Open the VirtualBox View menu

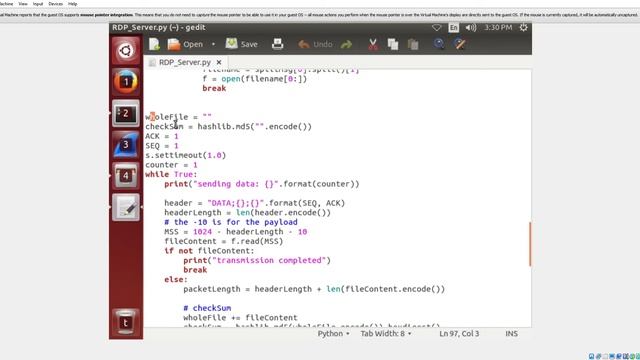point(23,4)
